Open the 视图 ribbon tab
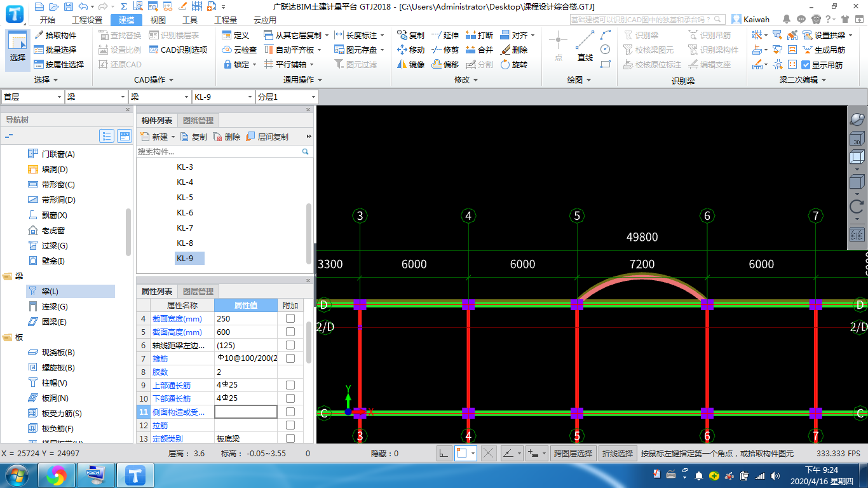 (158, 20)
